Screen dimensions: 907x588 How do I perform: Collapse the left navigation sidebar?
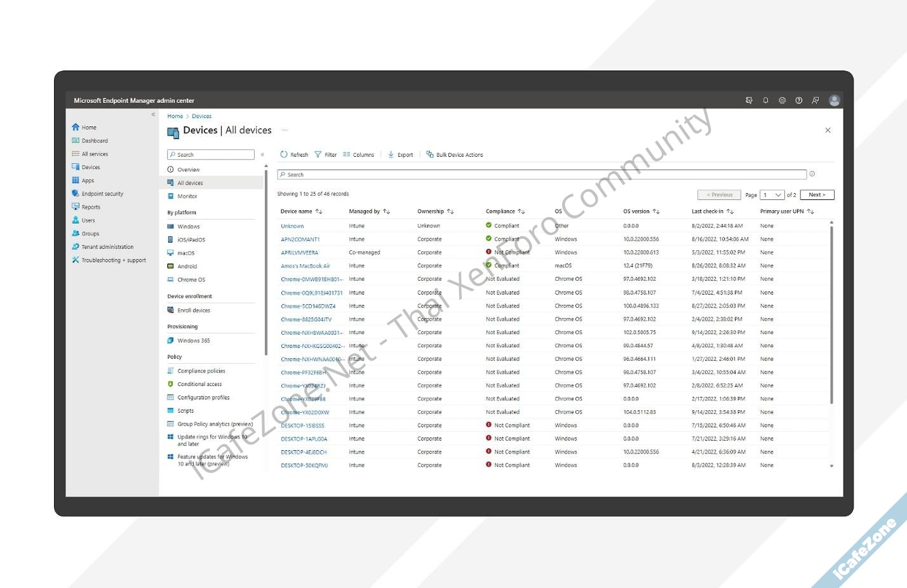point(153,115)
